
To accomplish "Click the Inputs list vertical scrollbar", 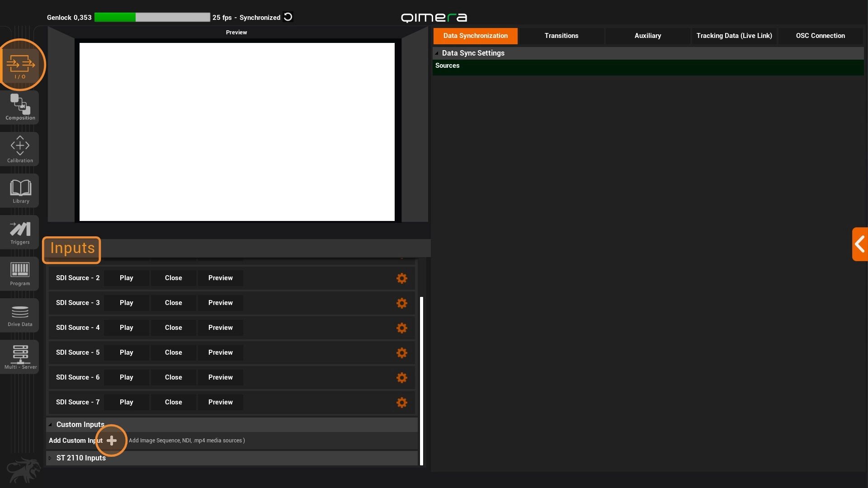I will coord(421,380).
